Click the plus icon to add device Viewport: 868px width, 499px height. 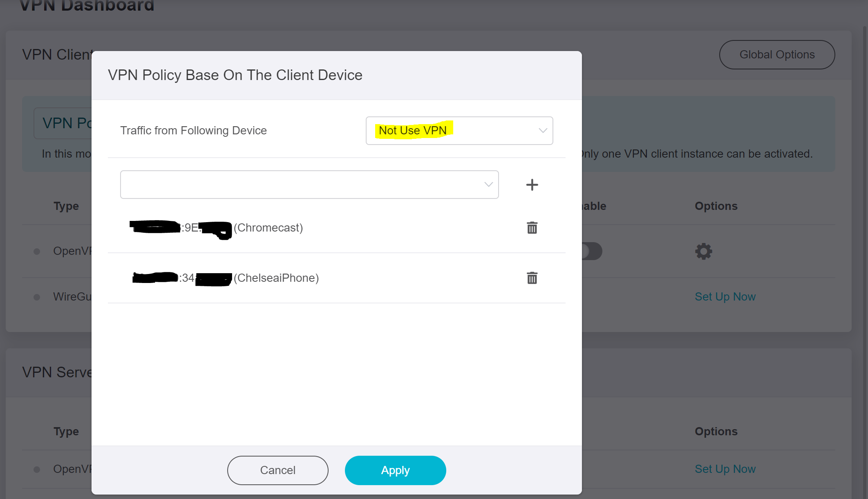(x=532, y=185)
